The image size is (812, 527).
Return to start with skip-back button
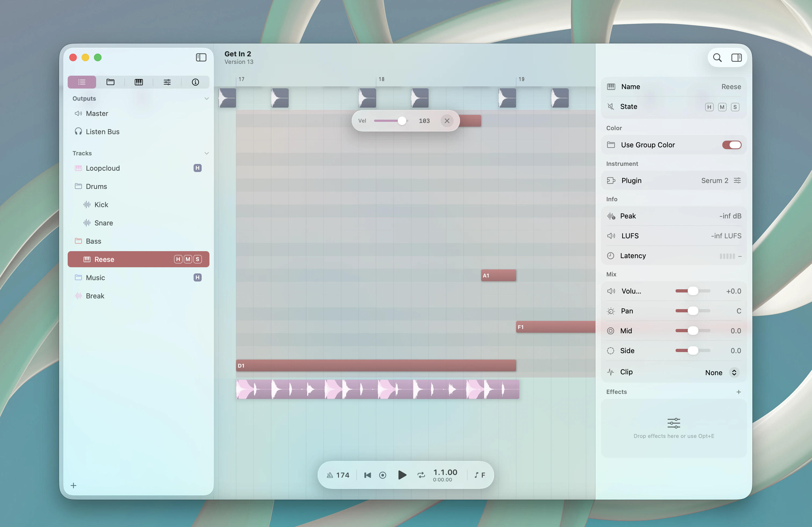pyautogui.click(x=367, y=475)
